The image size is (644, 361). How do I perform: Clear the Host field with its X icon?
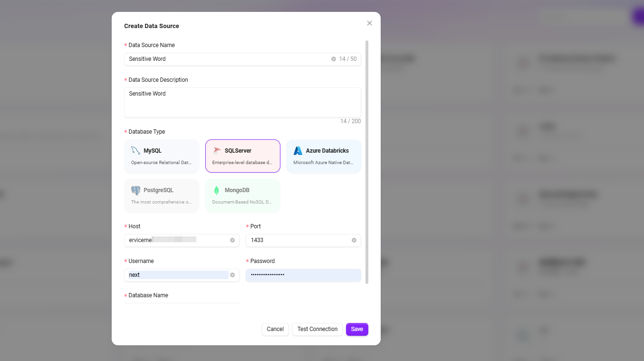tap(232, 240)
